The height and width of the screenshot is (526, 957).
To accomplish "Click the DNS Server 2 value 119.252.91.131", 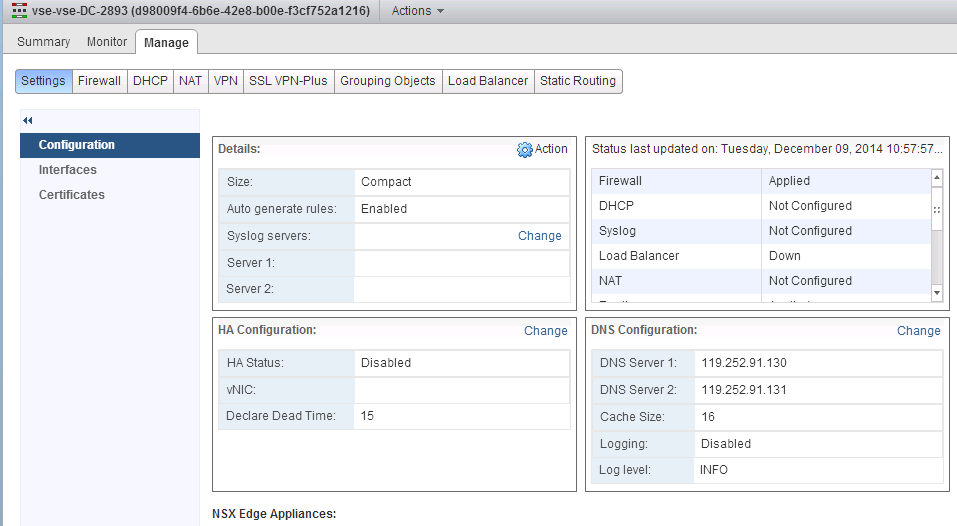I will coord(743,389).
